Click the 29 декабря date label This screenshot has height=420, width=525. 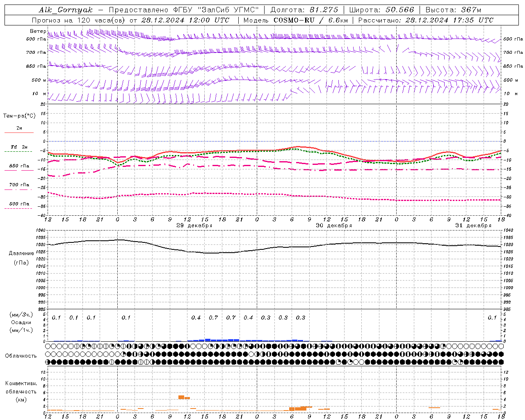click(x=194, y=225)
